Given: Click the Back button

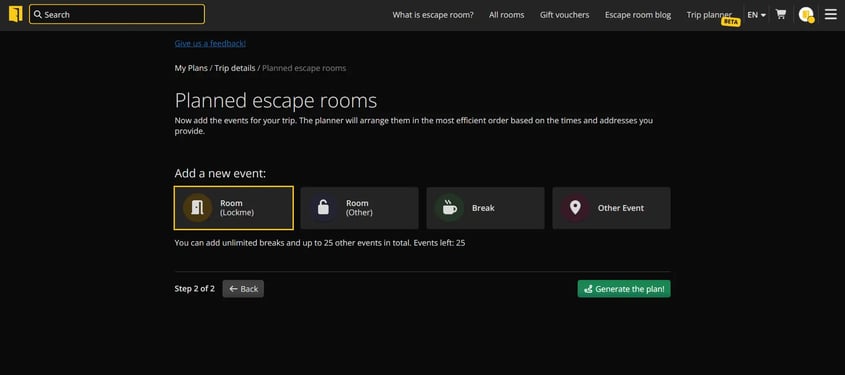Looking at the screenshot, I should (243, 289).
